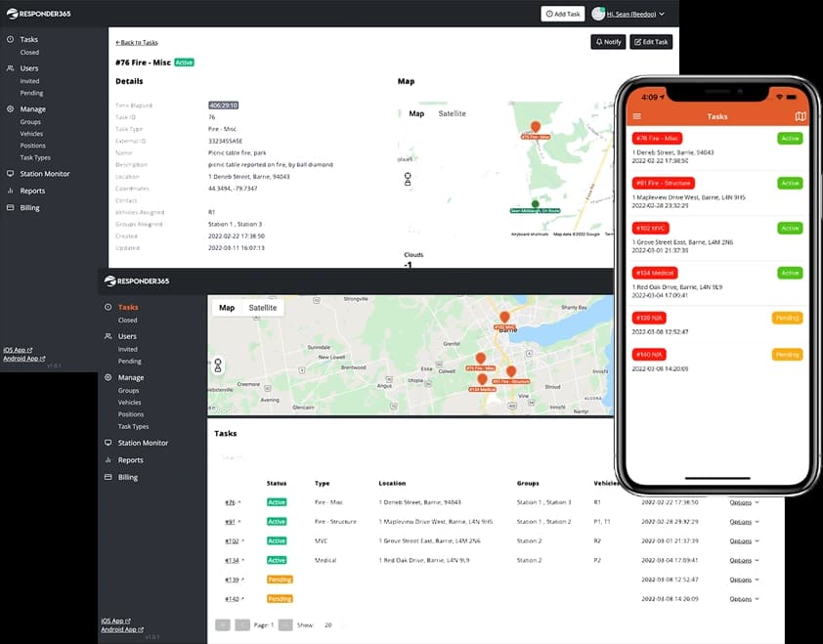The height and width of the screenshot is (644, 823).
Task: Click Manage gear icon in front window sidebar
Action: point(108,377)
